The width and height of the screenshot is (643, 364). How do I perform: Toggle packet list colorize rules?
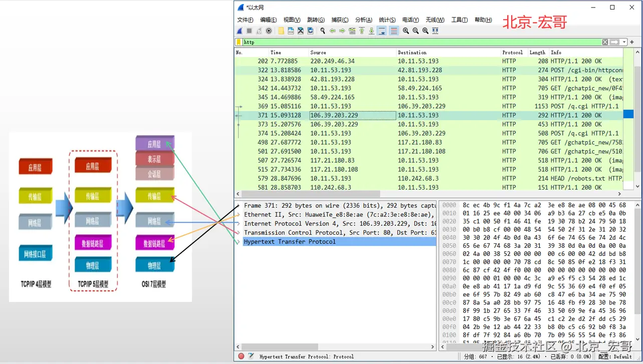[x=394, y=31]
